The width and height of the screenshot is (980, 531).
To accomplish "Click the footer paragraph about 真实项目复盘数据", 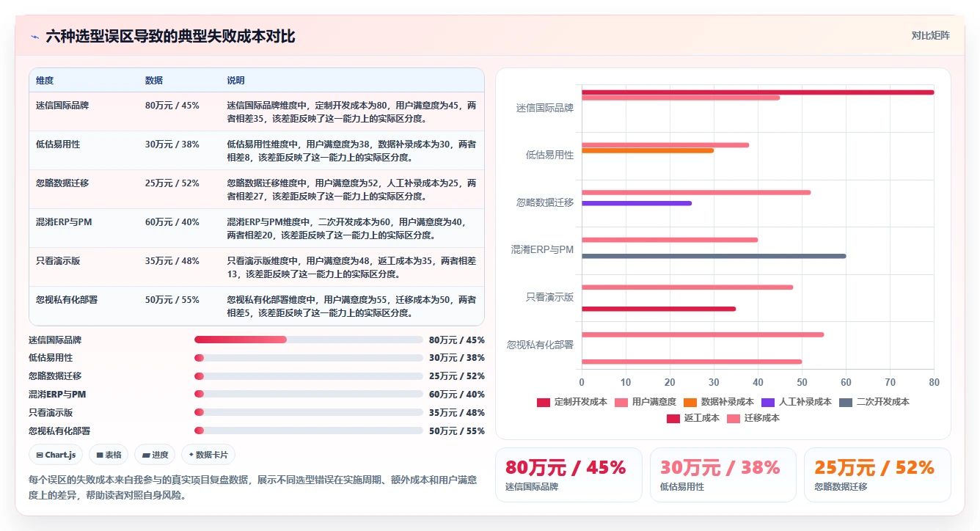I will click(253, 487).
